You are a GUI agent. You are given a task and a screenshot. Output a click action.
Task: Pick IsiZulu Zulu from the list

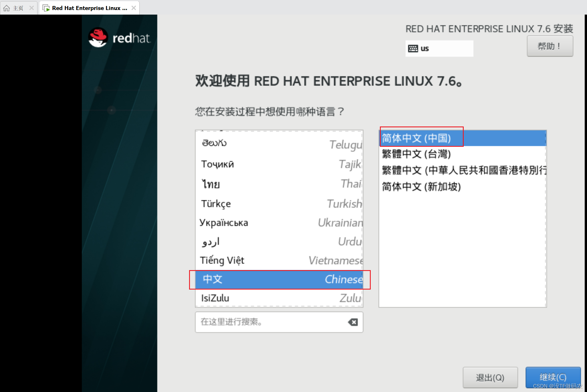279,298
